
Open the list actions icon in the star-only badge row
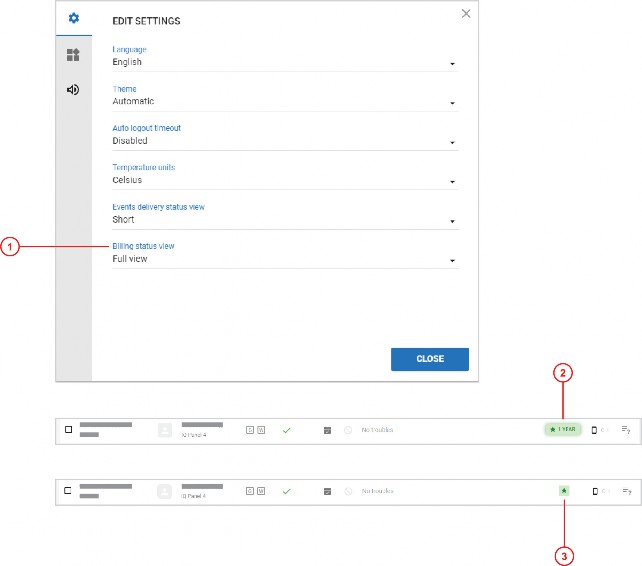pos(626,491)
